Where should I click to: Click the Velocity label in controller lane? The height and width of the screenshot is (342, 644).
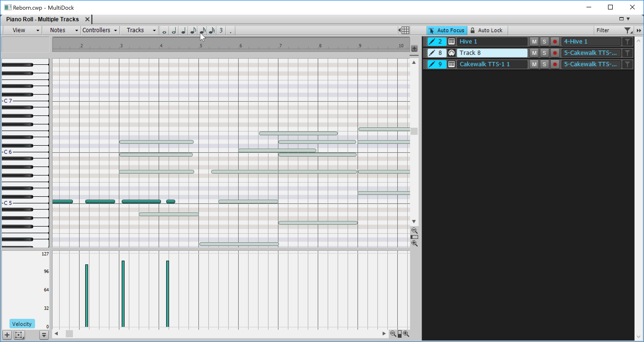[22, 324]
